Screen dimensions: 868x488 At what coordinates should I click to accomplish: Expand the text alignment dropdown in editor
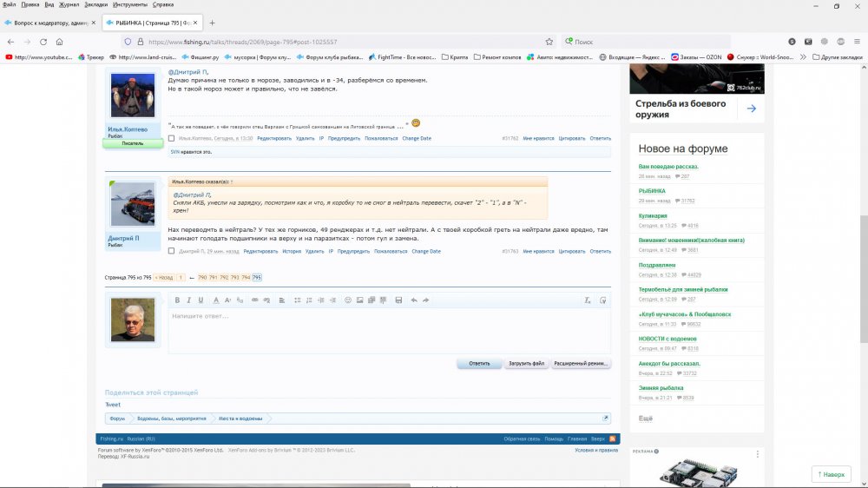tap(282, 300)
